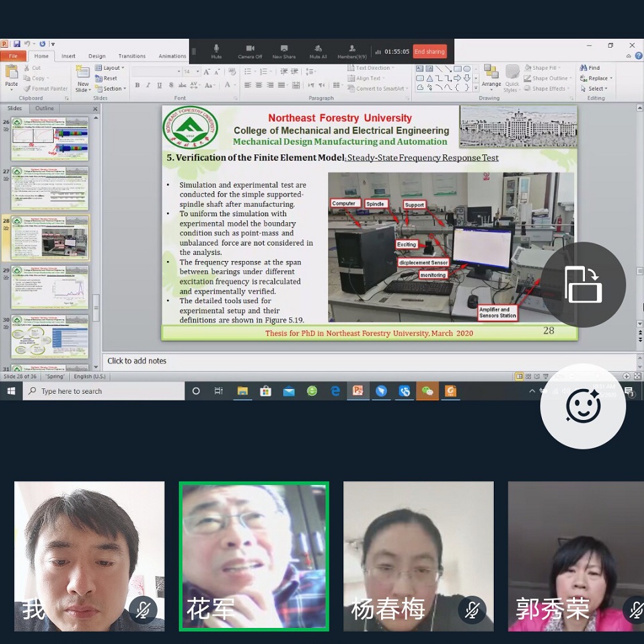Screen dimensions: 644x644
Task: Open the Transitions tab
Action: coord(131,56)
